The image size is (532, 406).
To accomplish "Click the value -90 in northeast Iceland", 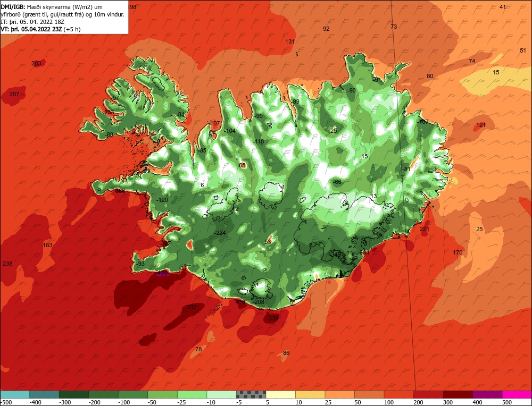I will click(352, 90).
